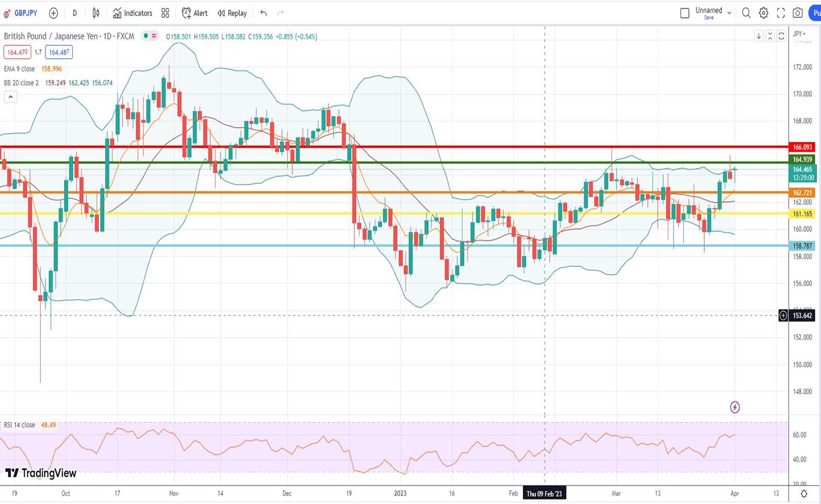Click the red 166.093 price level label
821x504 pixels.
click(802, 147)
